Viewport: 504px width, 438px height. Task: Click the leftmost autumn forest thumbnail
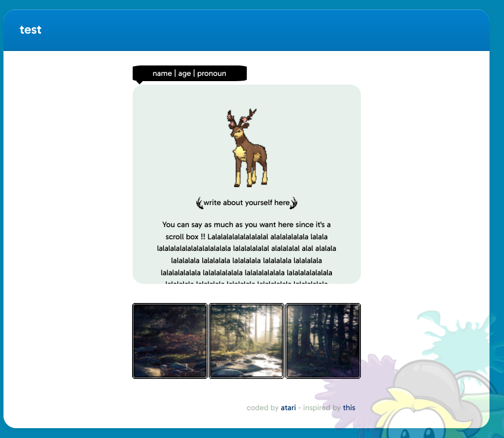click(170, 341)
